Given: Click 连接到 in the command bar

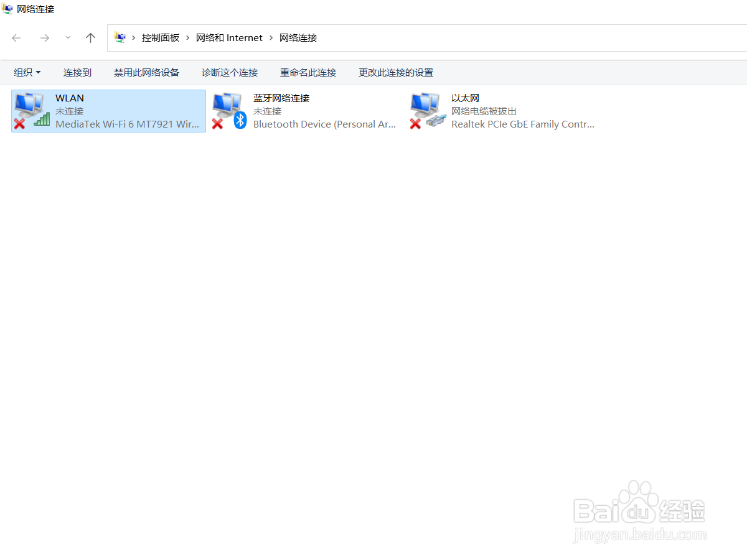Looking at the screenshot, I should [77, 72].
